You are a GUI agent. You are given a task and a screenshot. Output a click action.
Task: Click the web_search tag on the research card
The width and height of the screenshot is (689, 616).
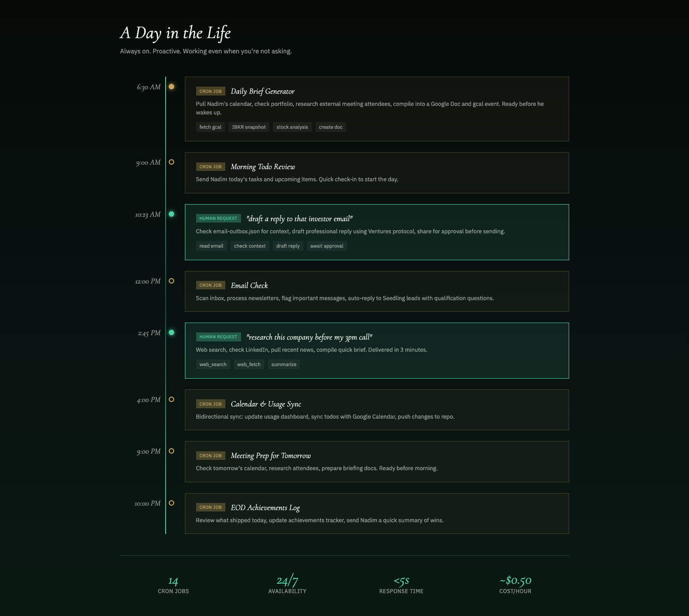[x=213, y=364]
